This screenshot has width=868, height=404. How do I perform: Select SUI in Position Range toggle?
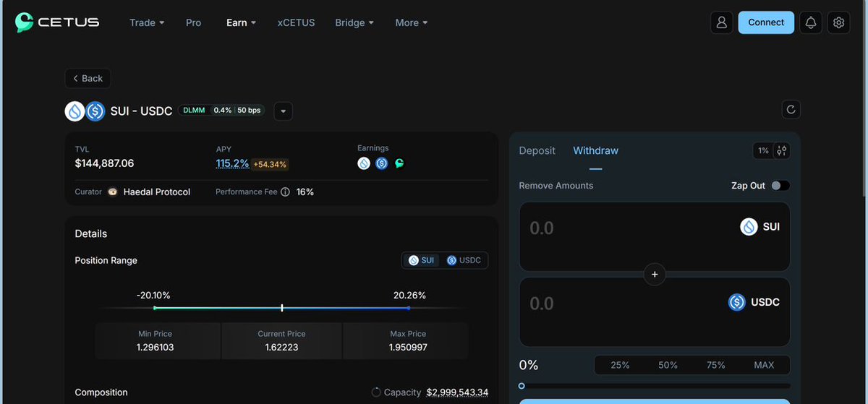[422, 260]
